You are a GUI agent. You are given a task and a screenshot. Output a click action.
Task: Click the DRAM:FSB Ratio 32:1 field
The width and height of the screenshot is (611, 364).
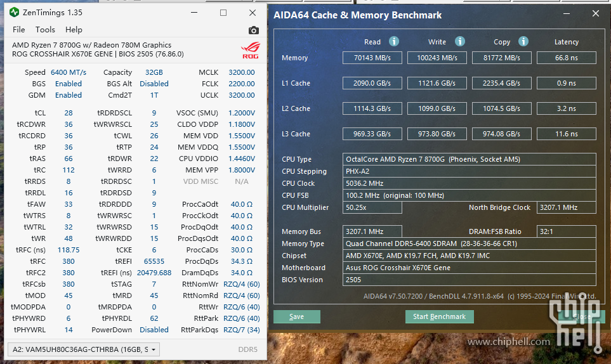(566, 231)
